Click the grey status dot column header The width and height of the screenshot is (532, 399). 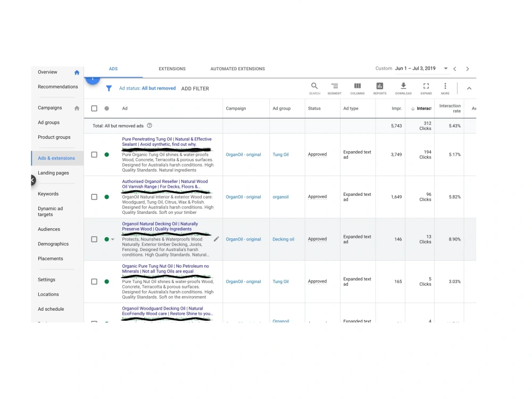106,109
